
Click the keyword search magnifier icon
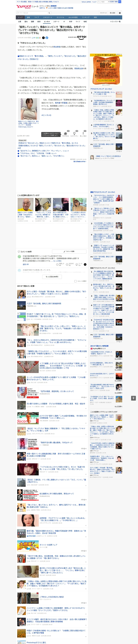[49, 13]
